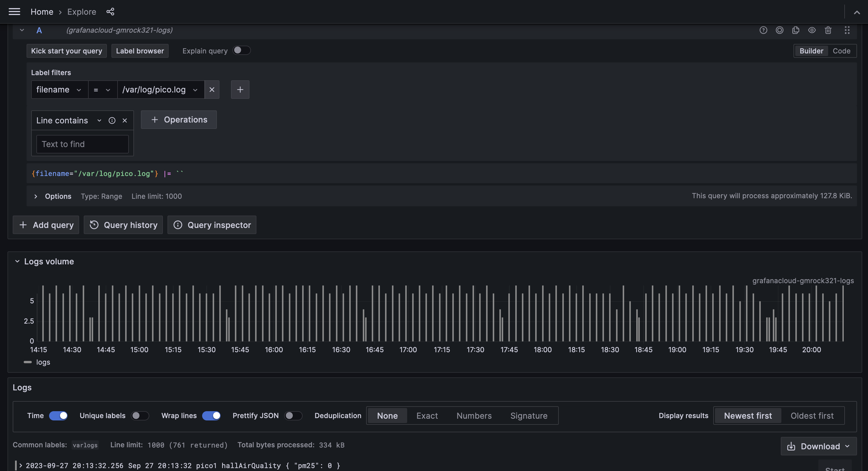Viewport: 868px width, 471px height.
Task: Open the hamburger navigation menu
Action: tap(14, 12)
